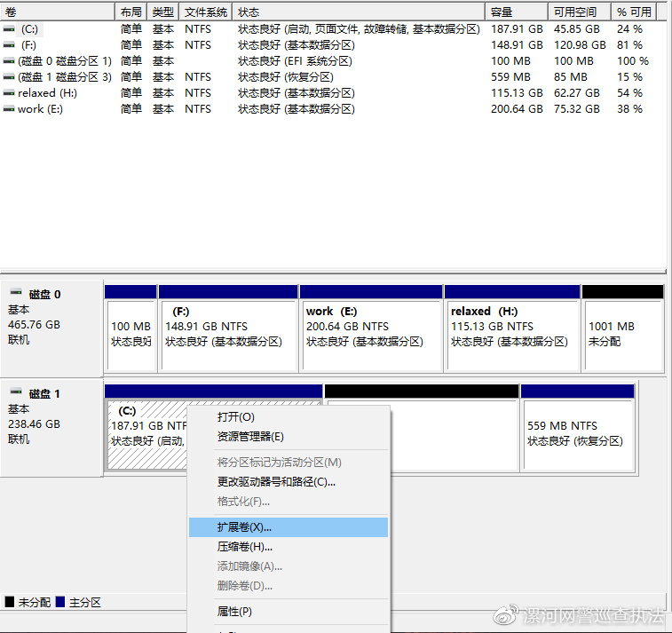Click the black 未分配 legend swatch

click(x=10, y=603)
